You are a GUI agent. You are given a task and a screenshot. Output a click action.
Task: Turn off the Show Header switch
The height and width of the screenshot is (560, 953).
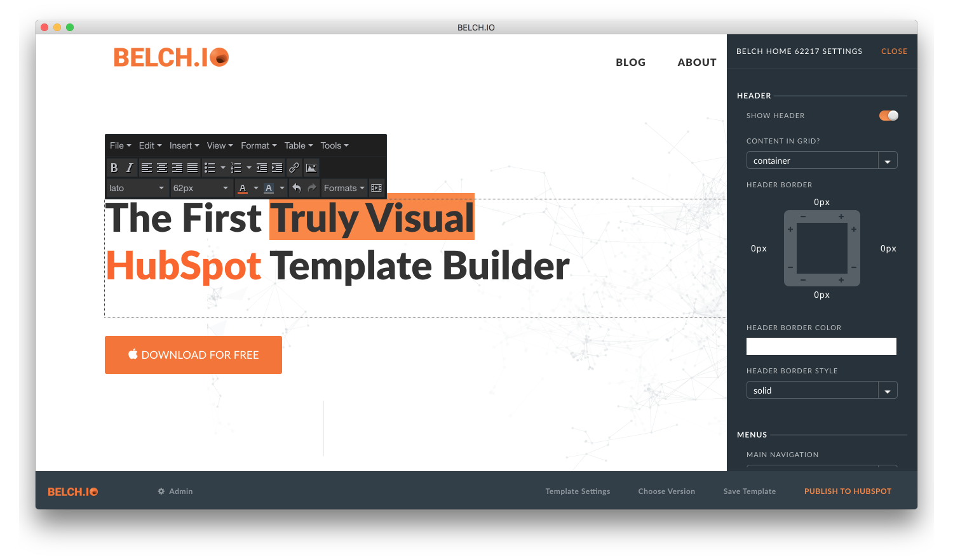click(x=889, y=116)
